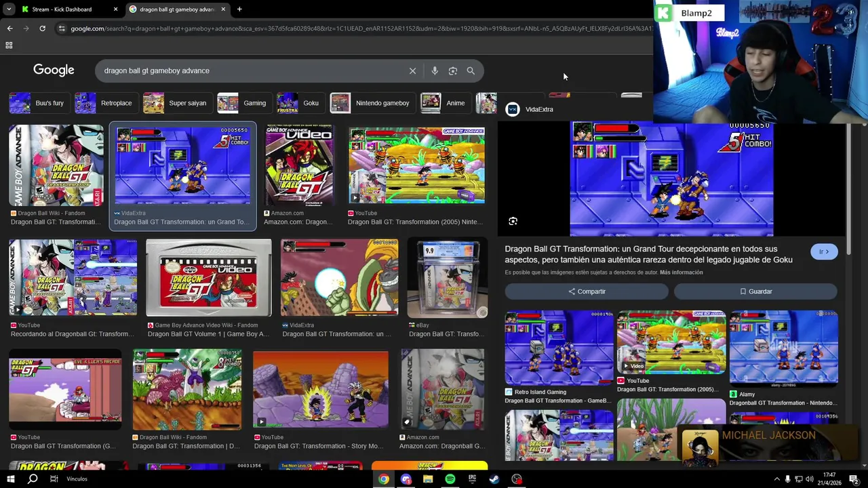This screenshot has width=868, height=488.
Task: Open File Explorer from taskbar
Action: pos(428,479)
